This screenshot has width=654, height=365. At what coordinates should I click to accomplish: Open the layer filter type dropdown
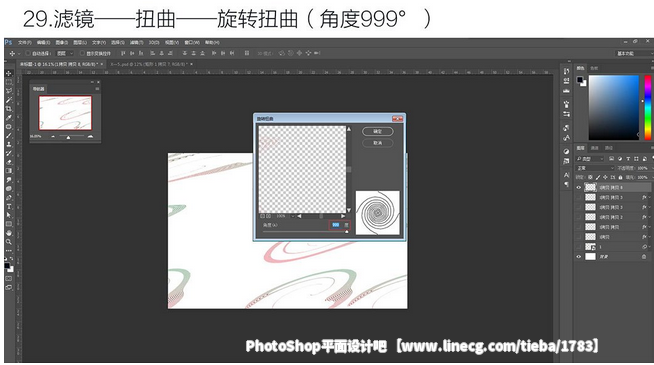coord(590,159)
